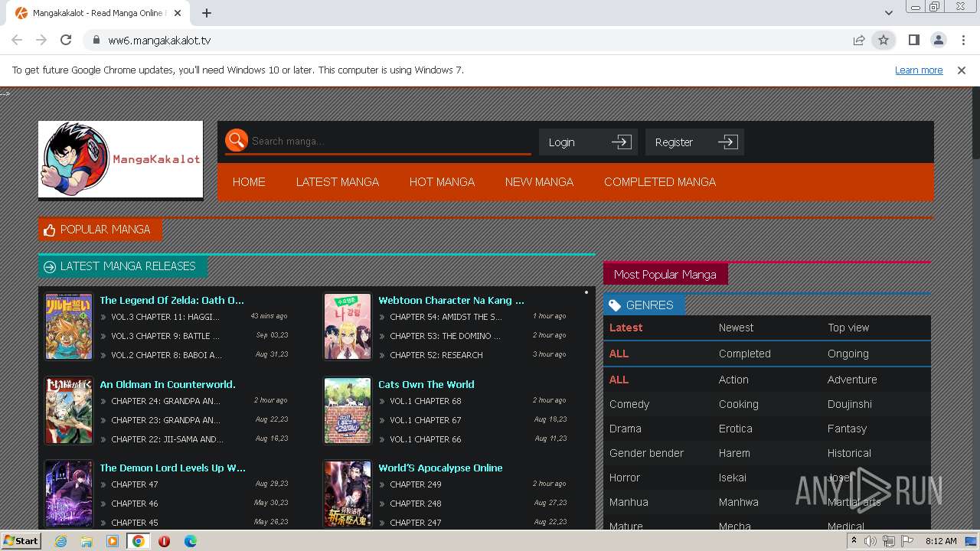Open a new tab with plus icon
The height and width of the screenshot is (551, 980).
[x=207, y=13]
